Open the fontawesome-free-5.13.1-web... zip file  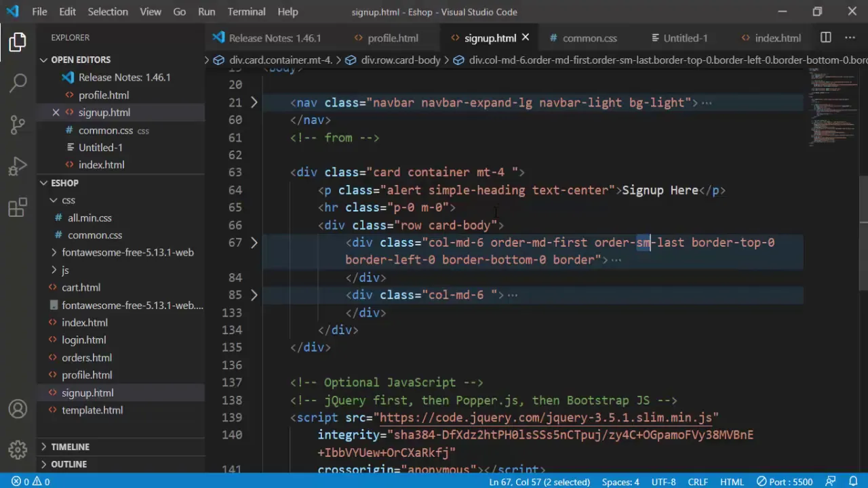tap(132, 306)
